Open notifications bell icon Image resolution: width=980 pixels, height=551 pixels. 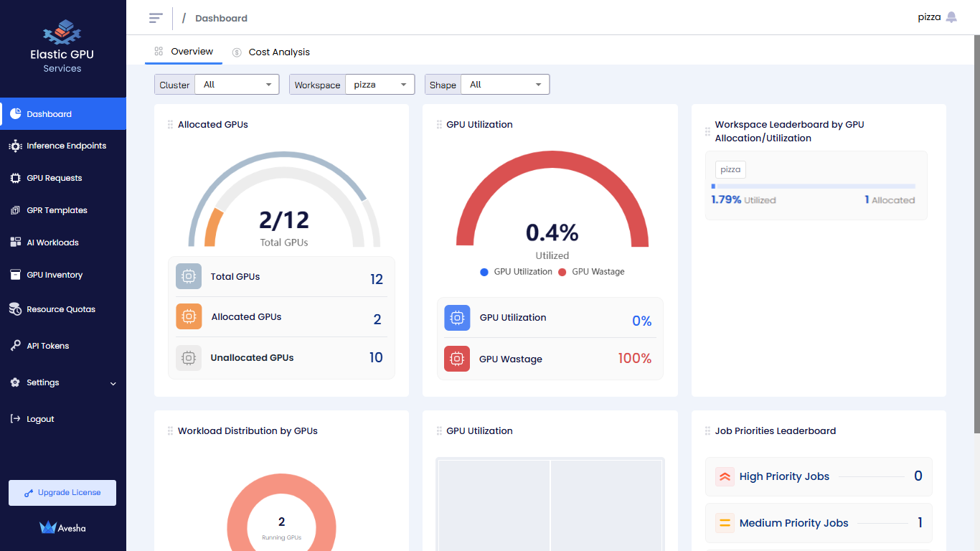point(951,17)
